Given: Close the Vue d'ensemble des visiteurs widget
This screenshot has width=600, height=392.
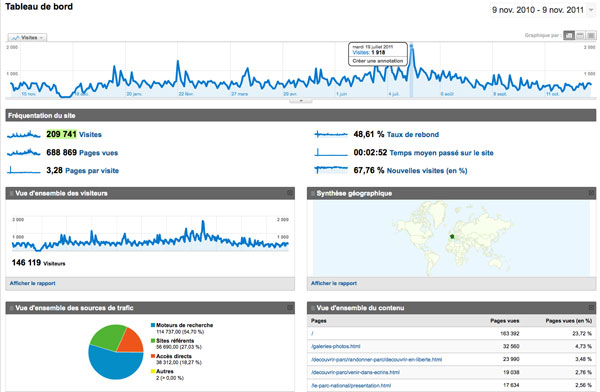Looking at the screenshot, I should (x=290, y=193).
